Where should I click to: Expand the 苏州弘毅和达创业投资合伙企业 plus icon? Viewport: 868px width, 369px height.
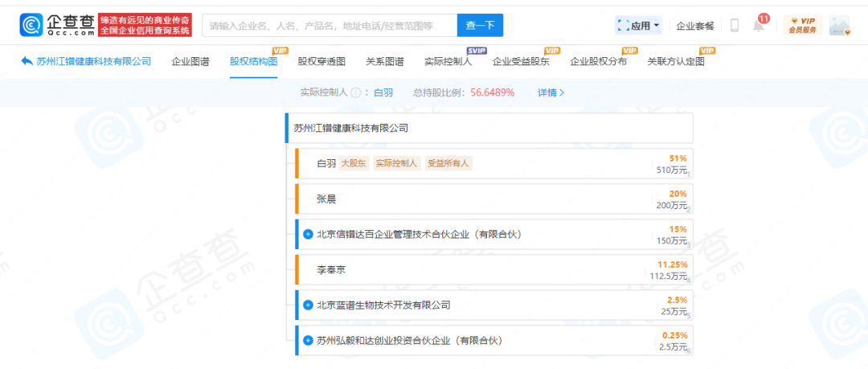pyautogui.click(x=309, y=340)
